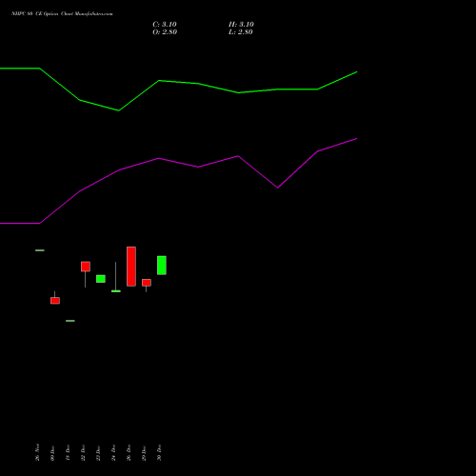The image size is (476, 476).
Task: Click the green candlestick for 30 Dec
Action: (162, 265)
